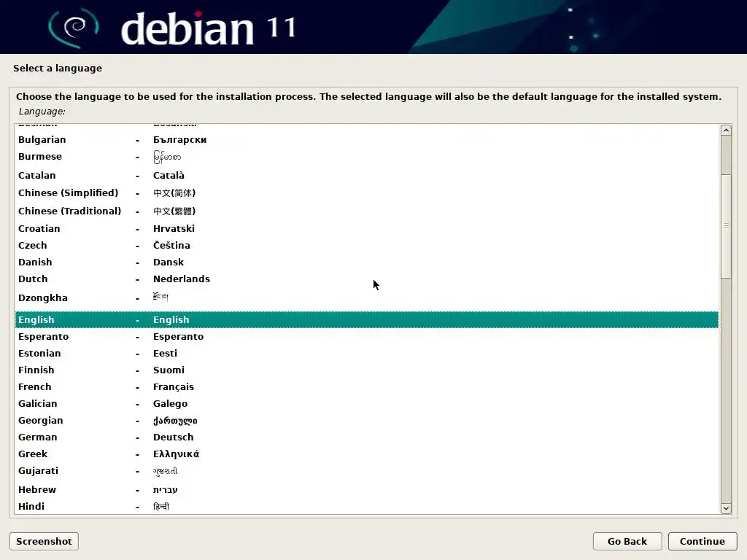Click the scrollbar up arrow
The image size is (747, 560).
pos(726,130)
